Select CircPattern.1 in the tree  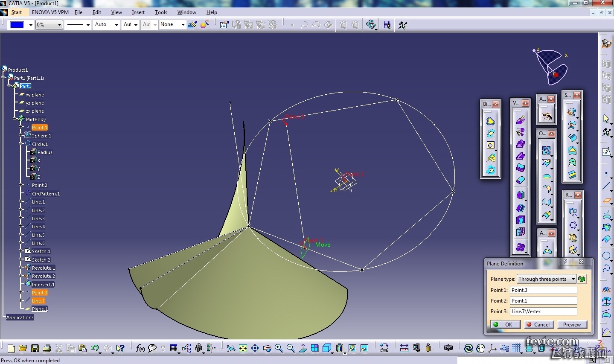46,193
